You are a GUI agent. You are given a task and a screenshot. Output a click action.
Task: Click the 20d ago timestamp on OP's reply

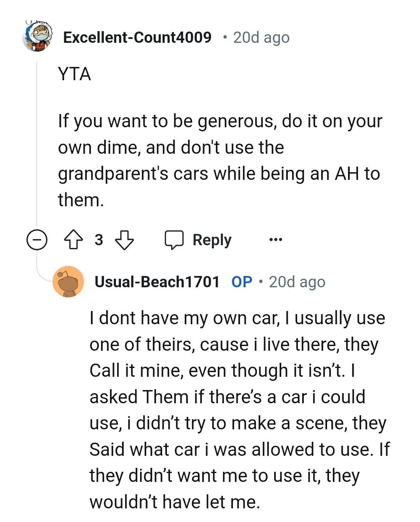pyautogui.click(x=297, y=282)
